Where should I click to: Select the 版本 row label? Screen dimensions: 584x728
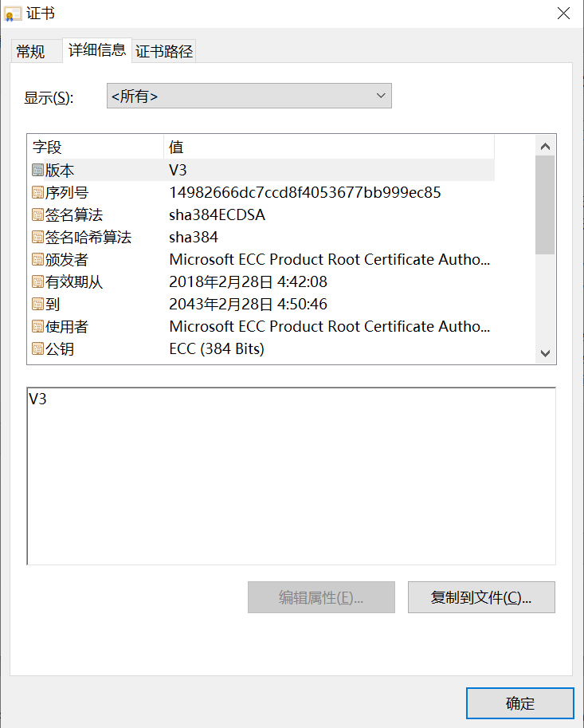point(60,171)
